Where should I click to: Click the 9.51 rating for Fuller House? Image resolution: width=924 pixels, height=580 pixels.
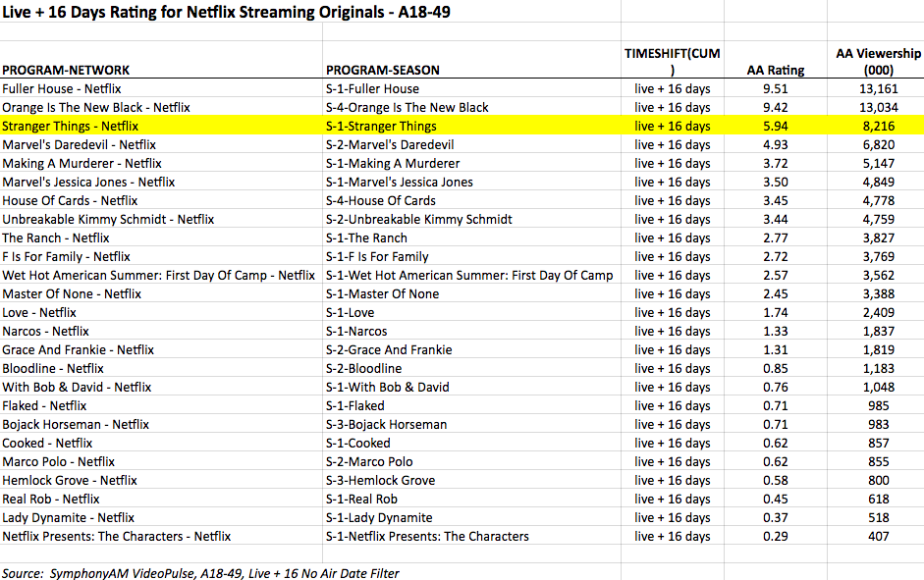click(776, 89)
